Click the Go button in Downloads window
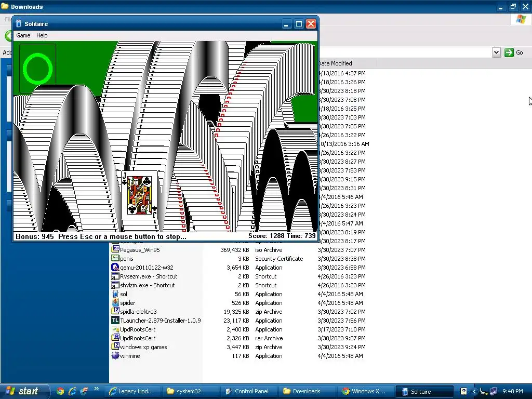 [x=514, y=52]
